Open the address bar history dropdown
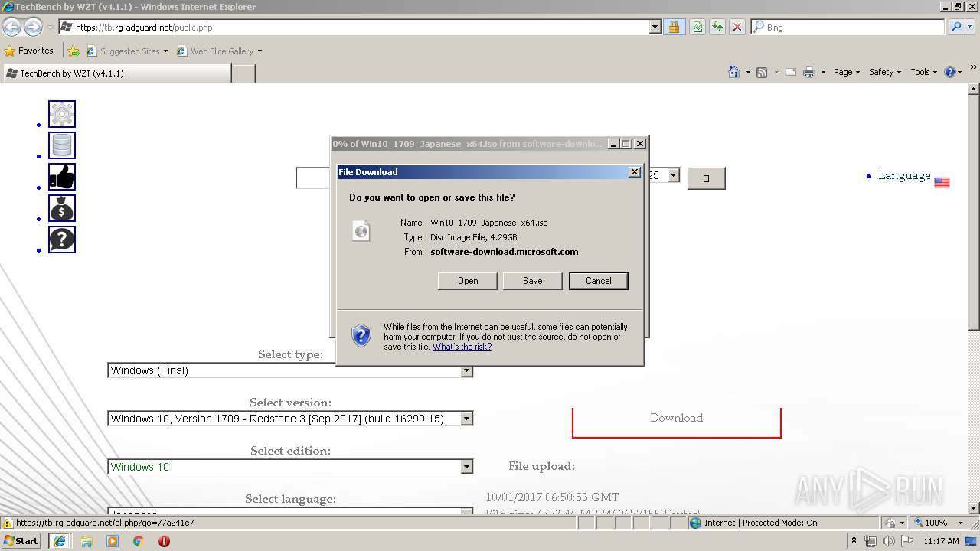Viewport: 980px width, 551px height. tap(655, 28)
